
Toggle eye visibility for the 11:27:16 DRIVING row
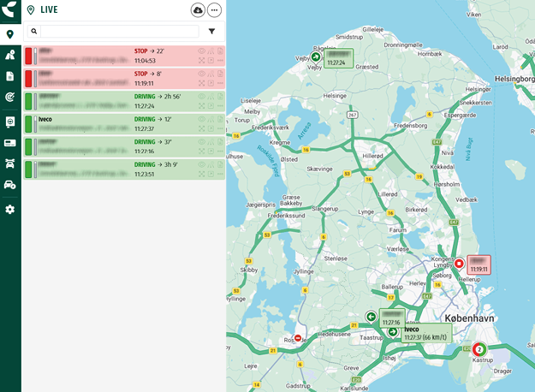(202, 141)
